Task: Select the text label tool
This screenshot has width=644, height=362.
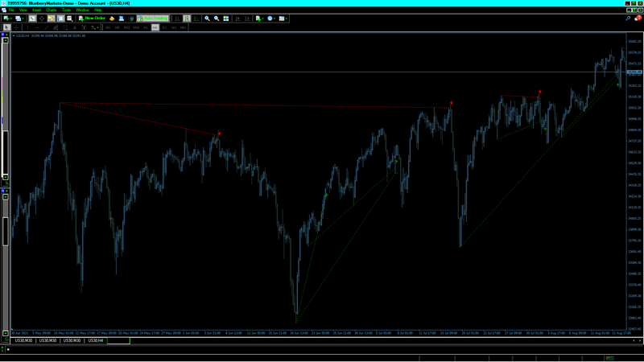Action: coord(84,27)
